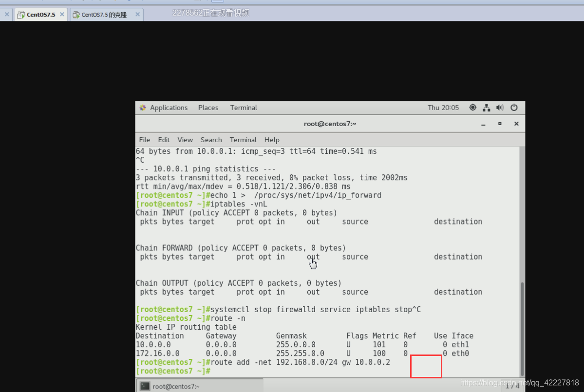Image resolution: width=584 pixels, height=392 pixels.
Task: Click the 'echo 1 > /proc/sys/net/ipv4/ip_forward' command
Action: pos(296,195)
